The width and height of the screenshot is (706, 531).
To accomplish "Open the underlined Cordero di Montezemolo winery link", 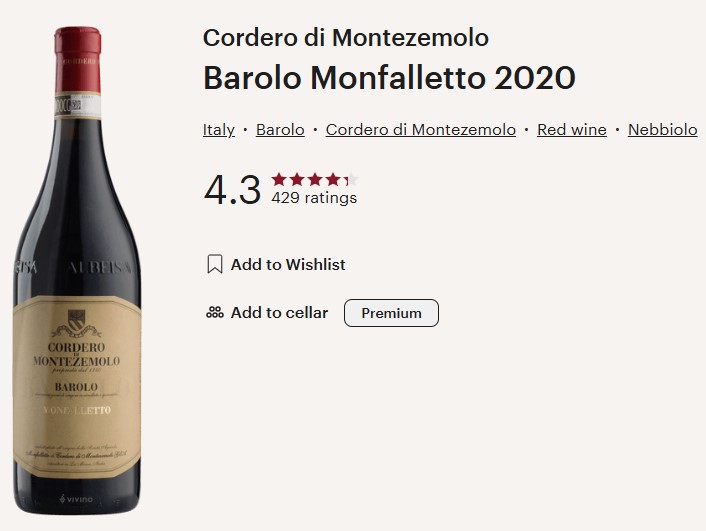I will tap(421, 130).
